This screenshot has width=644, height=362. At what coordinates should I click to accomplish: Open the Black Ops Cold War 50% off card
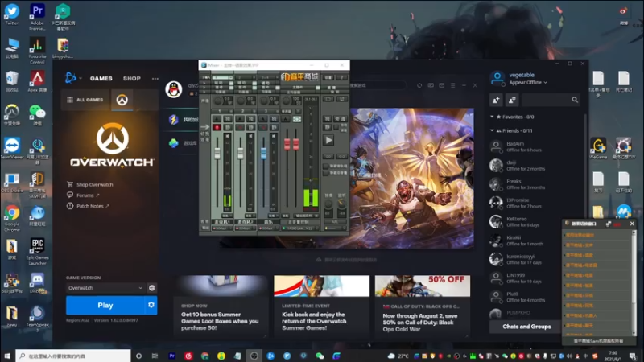(423, 306)
